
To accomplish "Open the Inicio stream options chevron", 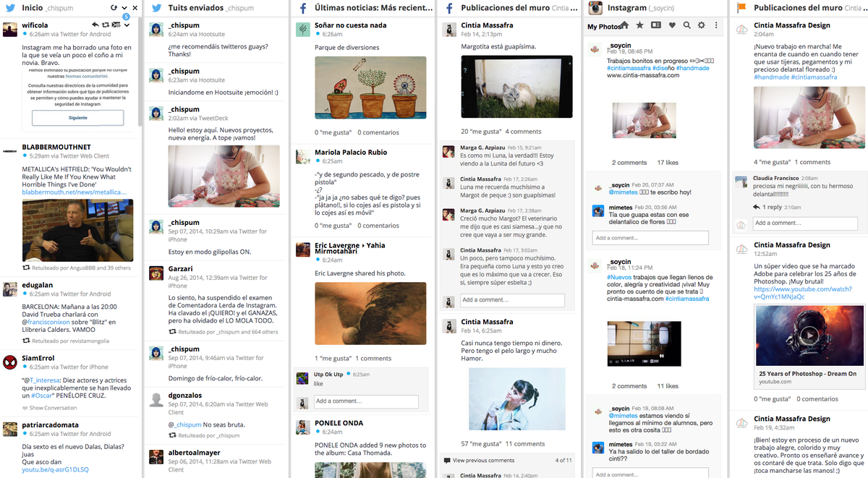I will tap(124, 8).
